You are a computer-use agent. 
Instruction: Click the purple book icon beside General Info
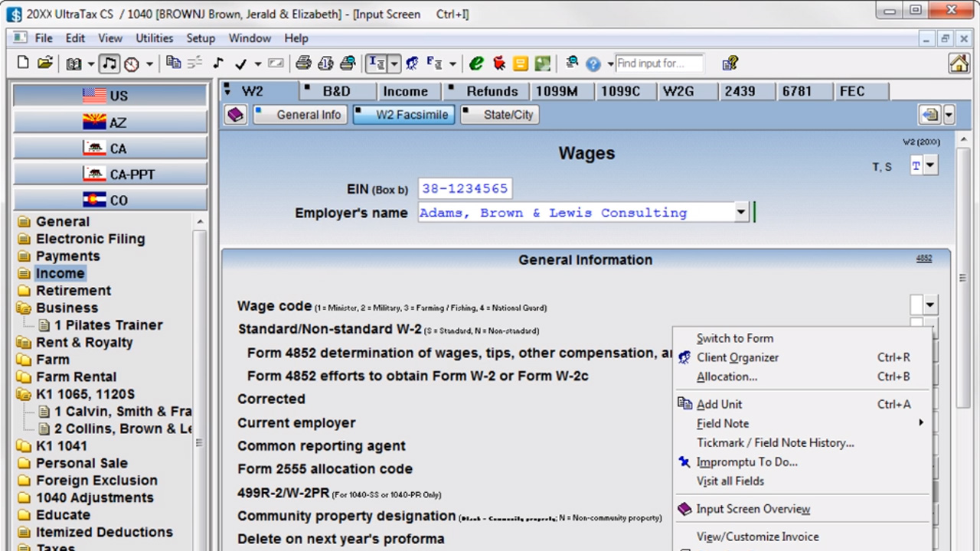point(236,115)
